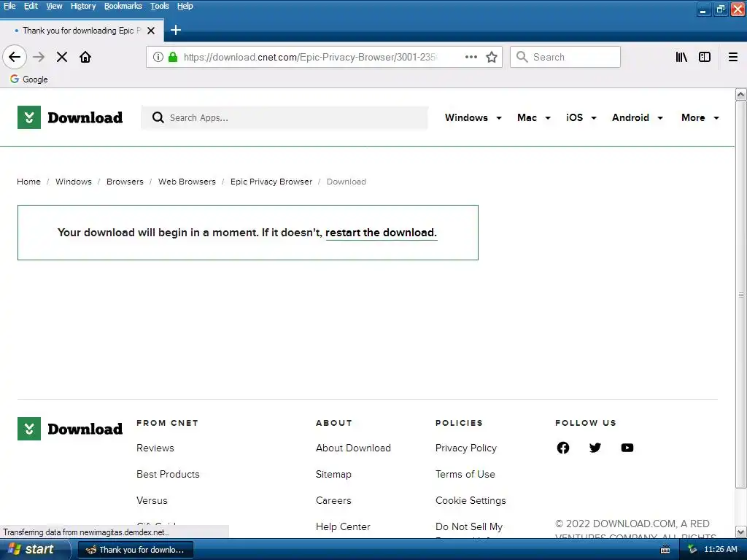This screenshot has width=747, height=560.
Task: Open the Twitter follow icon
Action: pos(595,448)
